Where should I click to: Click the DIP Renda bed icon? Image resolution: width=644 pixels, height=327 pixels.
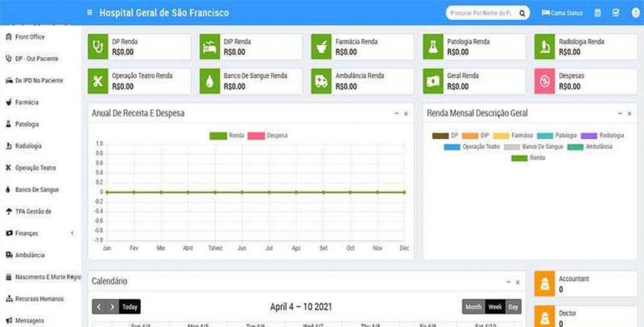[x=210, y=47]
